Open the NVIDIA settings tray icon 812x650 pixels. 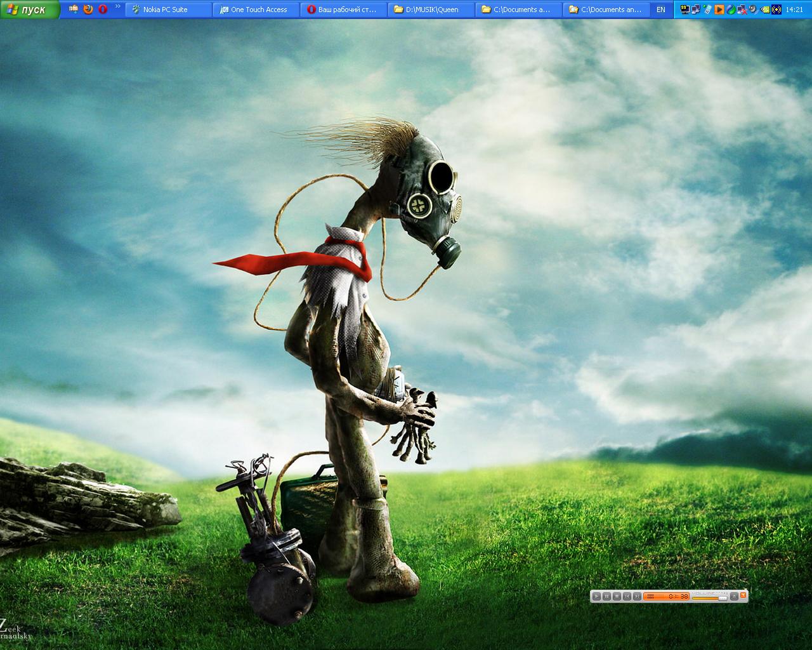766,10
